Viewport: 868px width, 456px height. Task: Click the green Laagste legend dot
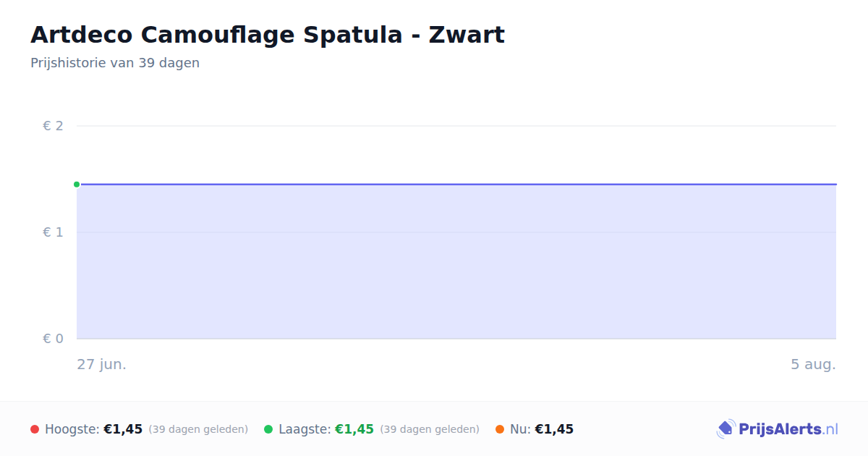[x=268, y=429]
